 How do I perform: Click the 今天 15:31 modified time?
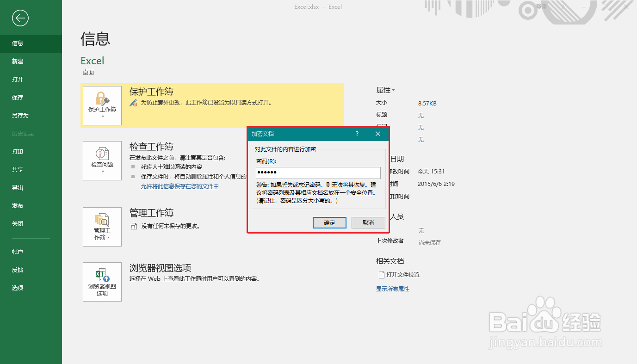[x=432, y=172]
